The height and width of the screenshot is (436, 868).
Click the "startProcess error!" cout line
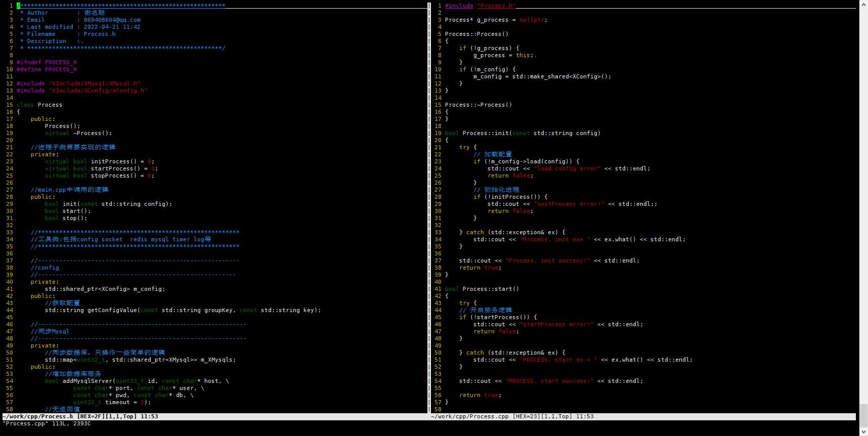pyautogui.click(x=558, y=325)
